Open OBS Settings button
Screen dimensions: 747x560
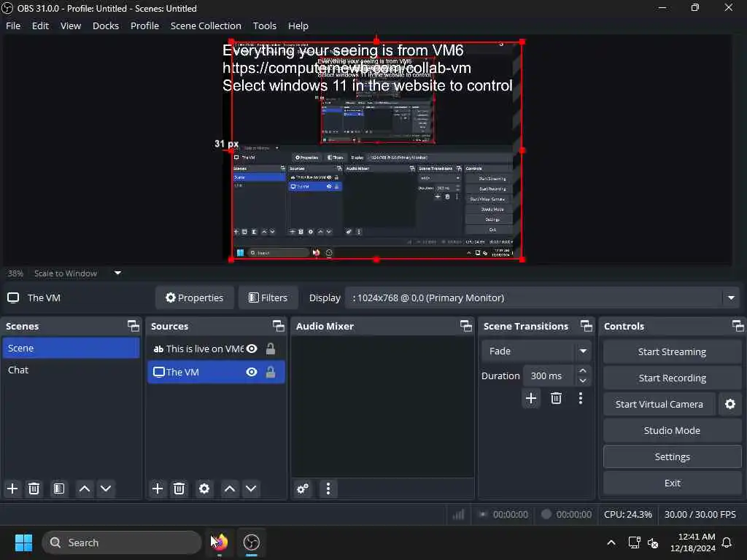tap(672, 456)
